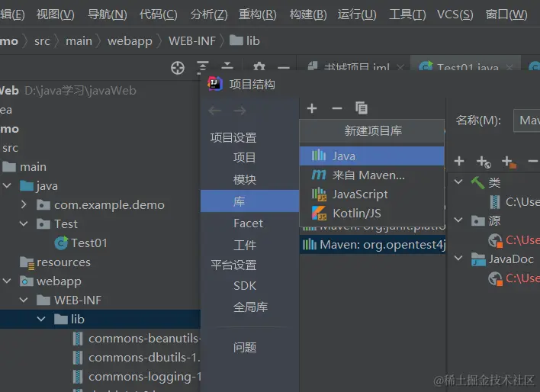540x392 pixels.
Task: Open the 视图(V) menu
Action: coord(55,14)
